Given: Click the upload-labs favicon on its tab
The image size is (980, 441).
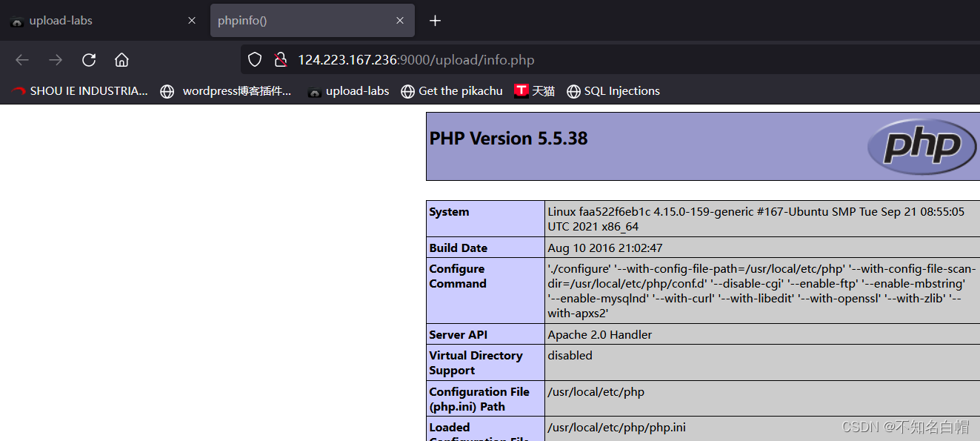Looking at the screenshot, I should [16, 20].
